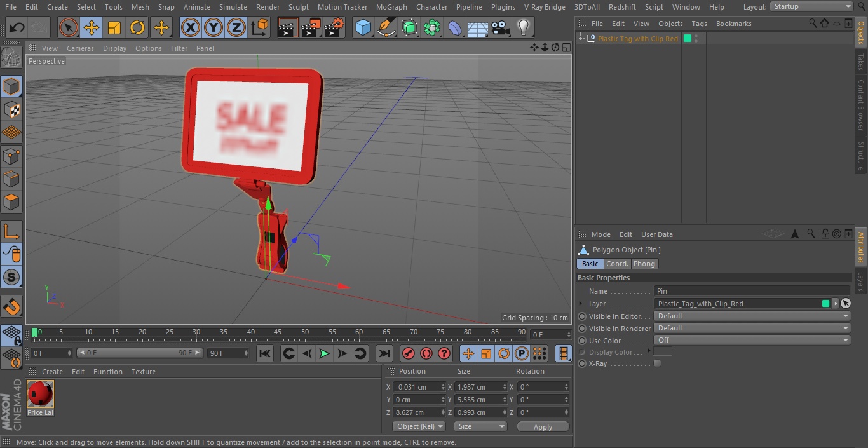Screen dimensions: 868x448
Task: Click the Apply button
Action: pyautogui.click(x=543, y=427)
